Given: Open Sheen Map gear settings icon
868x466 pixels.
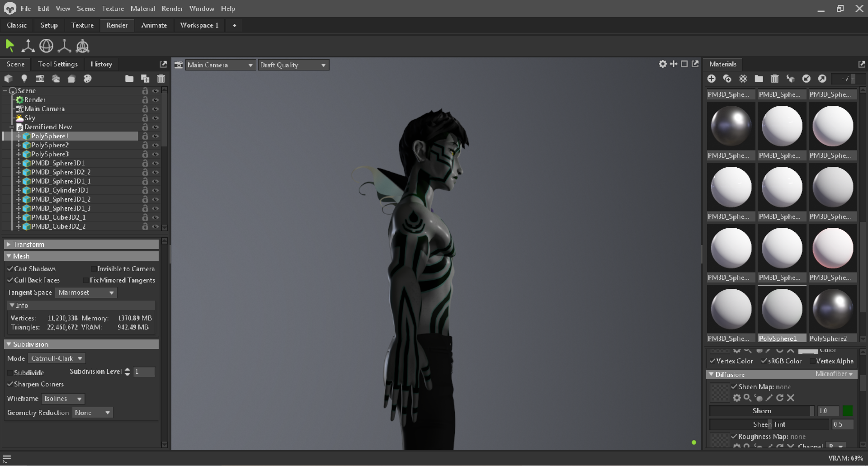Looking at the screenshot, I should click(x=737, y=398).
